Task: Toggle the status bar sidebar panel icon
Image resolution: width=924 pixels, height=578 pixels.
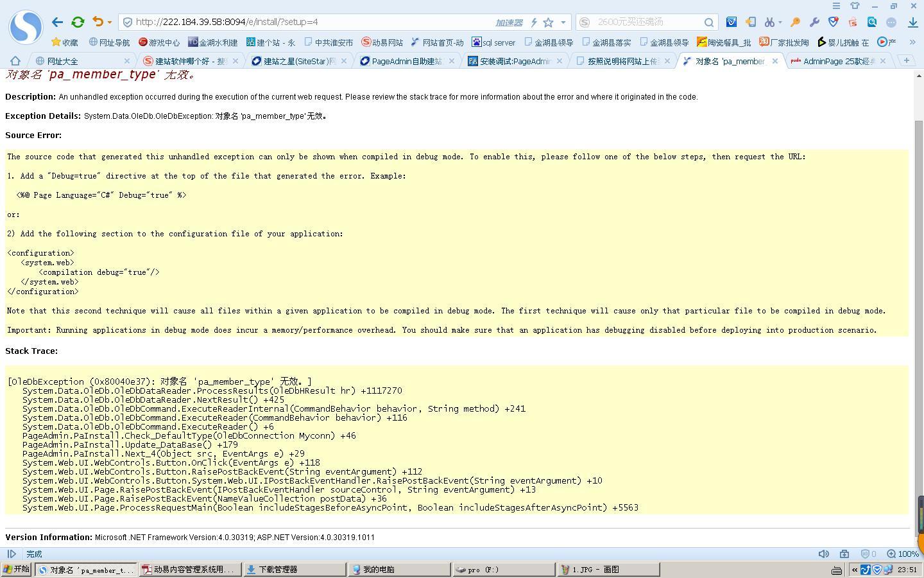Action: [x=12, y=554]
